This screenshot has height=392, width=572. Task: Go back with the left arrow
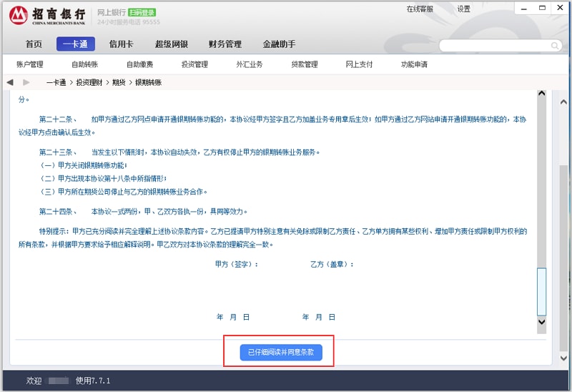coord(10,82)
